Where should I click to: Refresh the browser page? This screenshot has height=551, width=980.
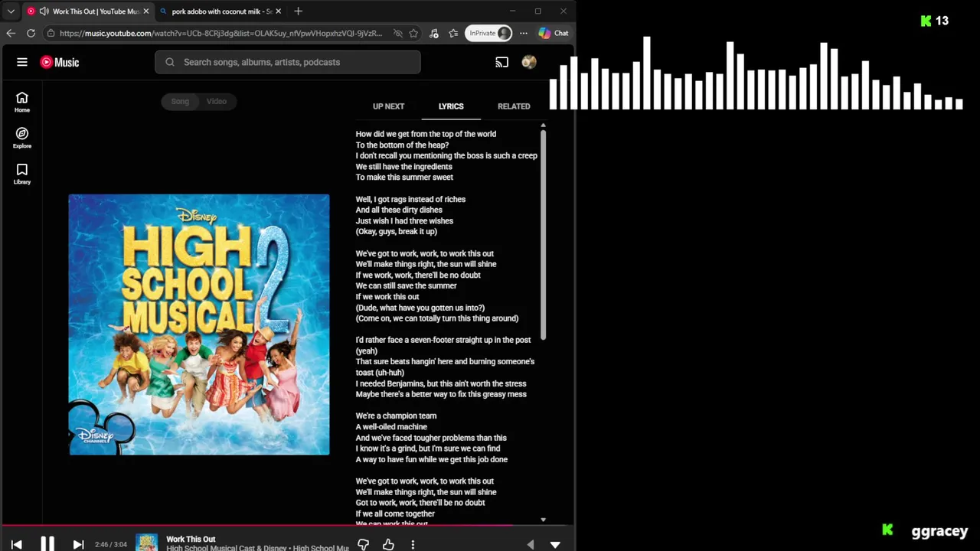(31, 33)
